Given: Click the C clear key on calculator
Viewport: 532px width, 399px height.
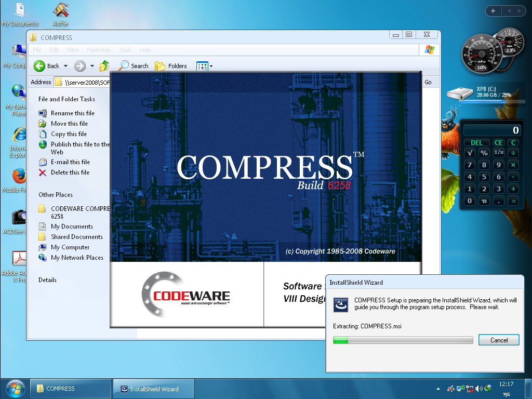Looking at the screenshot, I should (x=513, y=142).
